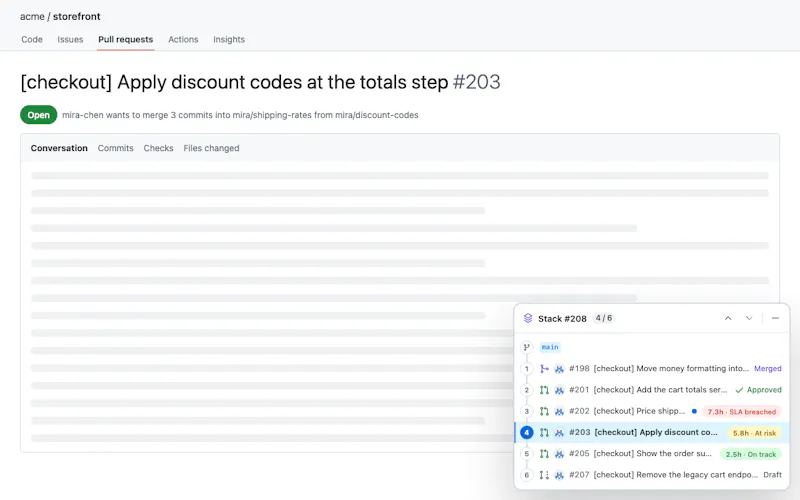Click blue unread dot on #202 row

(x=694, y=411)
